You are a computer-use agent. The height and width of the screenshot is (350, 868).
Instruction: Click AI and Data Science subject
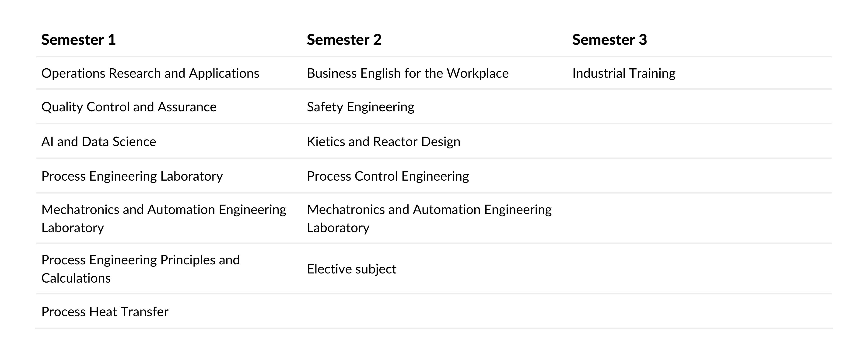coord(99,141)
